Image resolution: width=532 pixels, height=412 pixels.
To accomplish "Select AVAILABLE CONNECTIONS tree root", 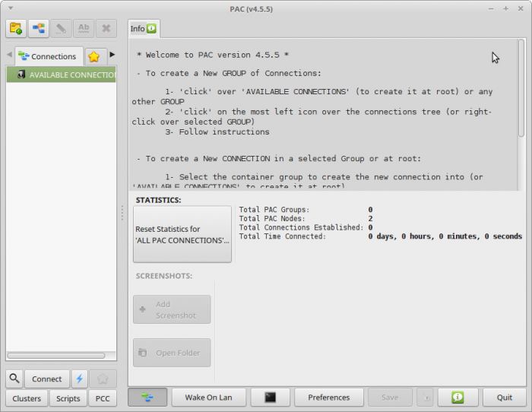I will point(62,74).
